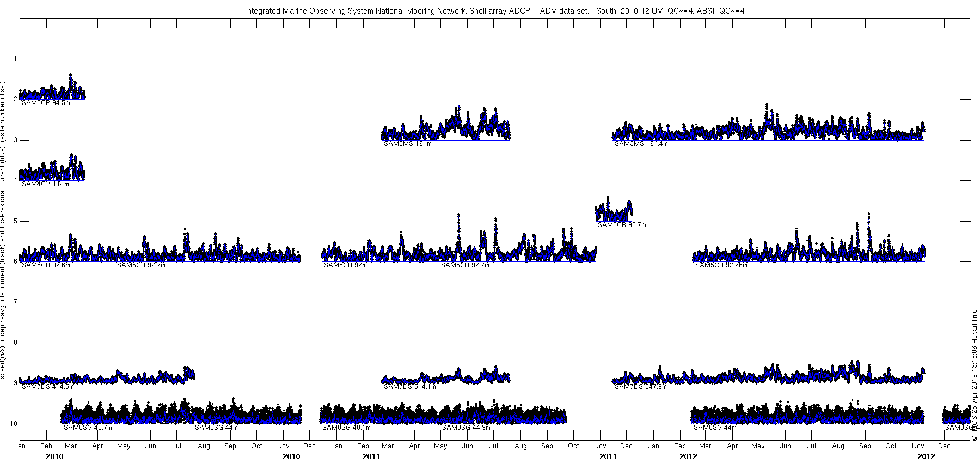Click the plot title about Integrated Marine Observing System
Image resolution: width=980 pixels, height=463 pixels.
coord(494,11)
